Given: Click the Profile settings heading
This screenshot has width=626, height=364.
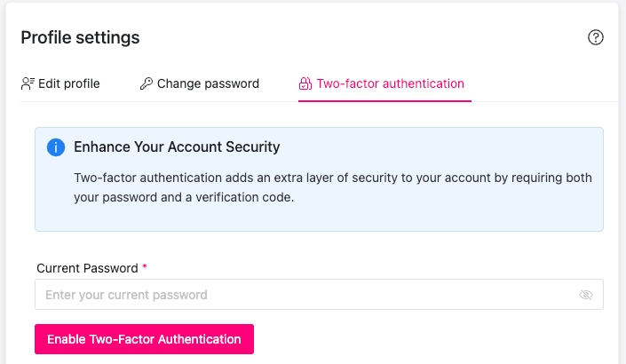Looking at the screenshot, I should [x=80, y=37].
